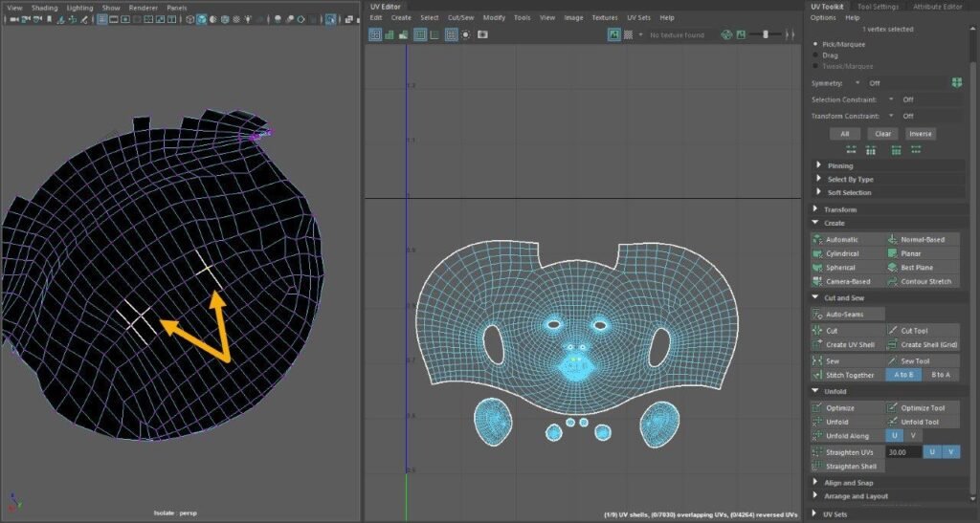Image resolution: width=980 pixels, height=523 pixels.
Task: Toggle checker texture display in UV Editor
Action: point(628,35)
